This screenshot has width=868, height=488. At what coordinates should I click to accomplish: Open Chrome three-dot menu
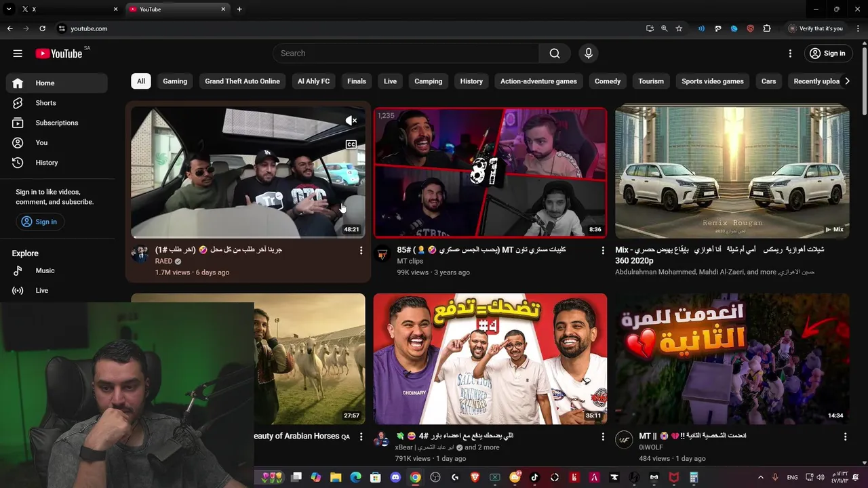[857, 28]
